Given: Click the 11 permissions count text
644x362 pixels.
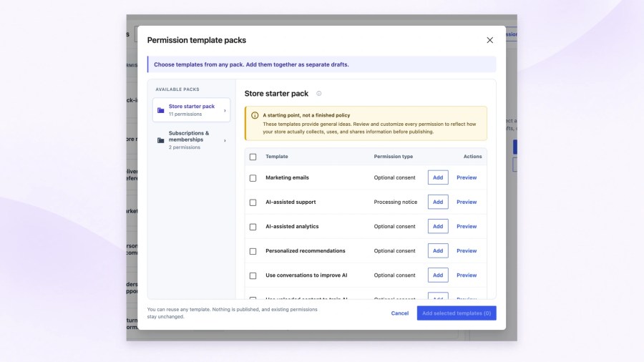Looking at the screenshot, I should (185, 114).
